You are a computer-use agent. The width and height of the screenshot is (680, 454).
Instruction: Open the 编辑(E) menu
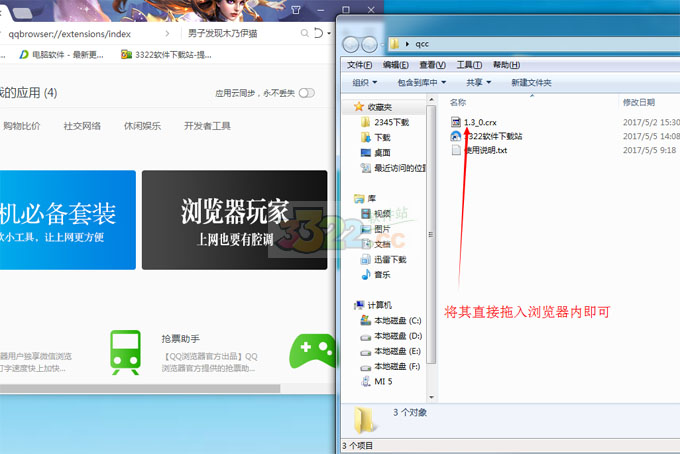pyautogui.click(x=396, y=65)
